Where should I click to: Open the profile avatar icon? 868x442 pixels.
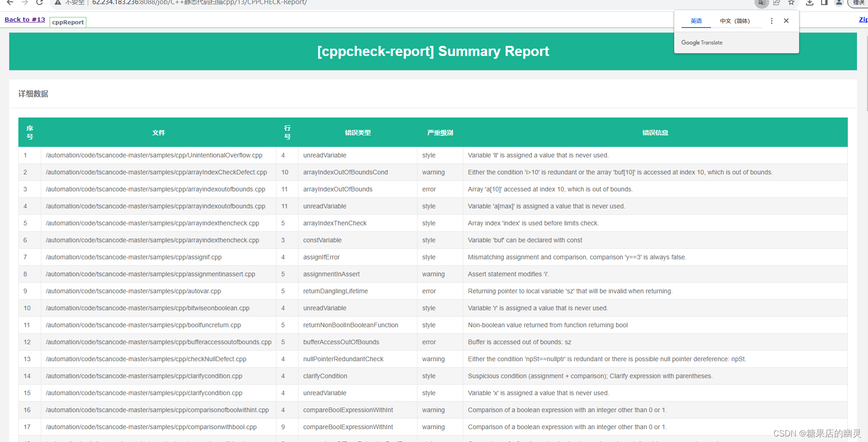pos(839,2)
